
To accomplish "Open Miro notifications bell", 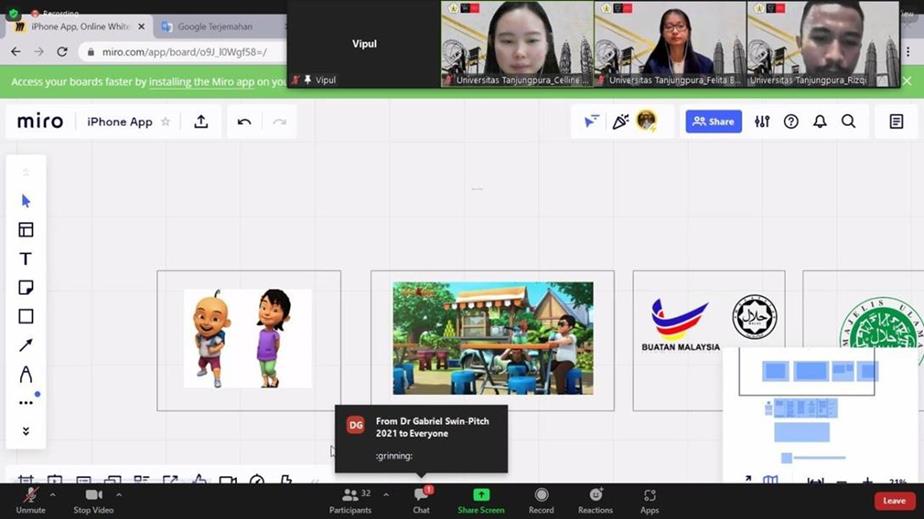I will tap(819, 122).
